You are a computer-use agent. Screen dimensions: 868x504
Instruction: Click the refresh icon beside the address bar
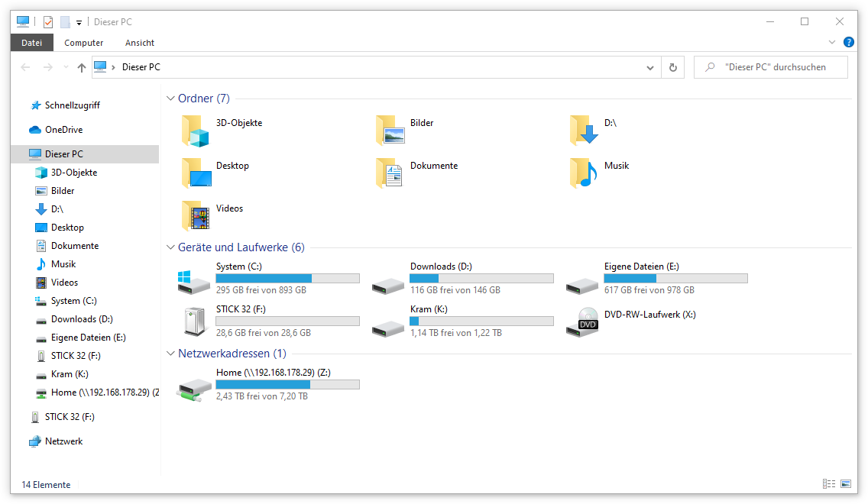672,67
